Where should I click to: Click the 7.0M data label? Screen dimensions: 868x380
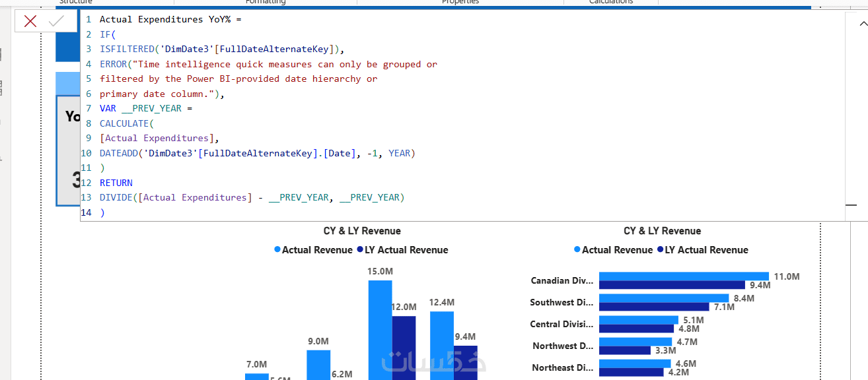point(256,364)
